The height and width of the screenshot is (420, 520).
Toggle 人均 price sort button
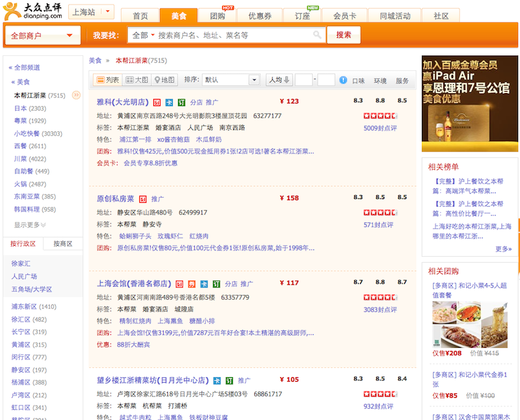coord(279,79)
